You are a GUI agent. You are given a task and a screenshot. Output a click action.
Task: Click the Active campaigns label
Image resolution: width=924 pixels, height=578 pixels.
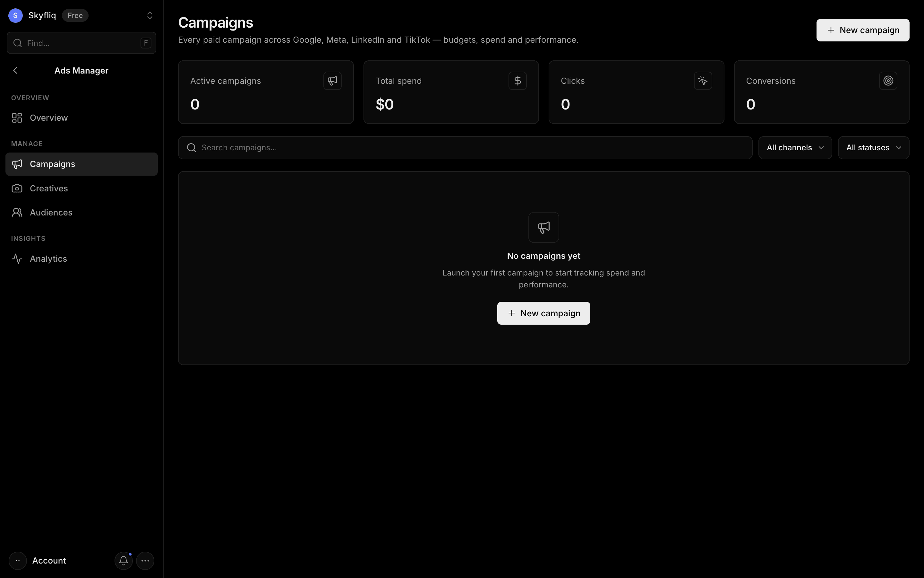point(225,81)
